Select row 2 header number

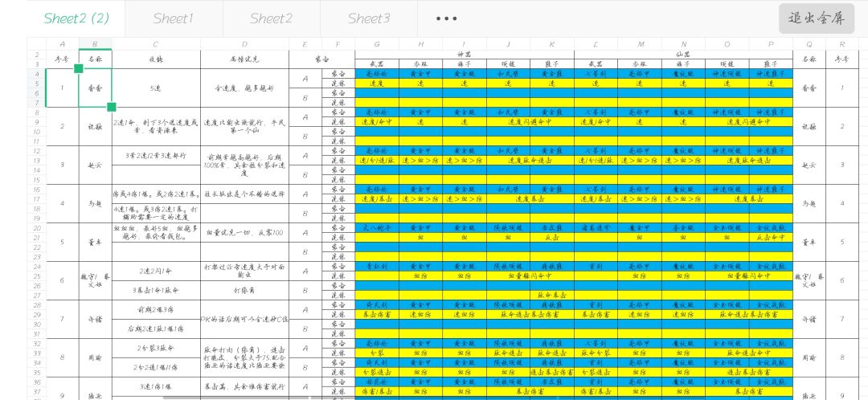click(36, 55)
